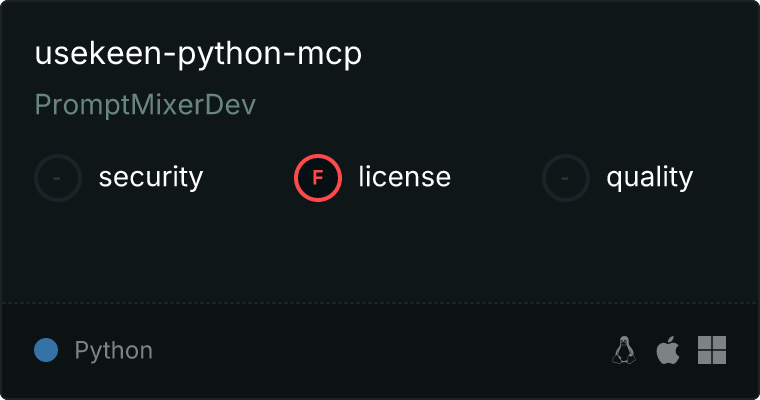Click the letter F in the license badge
760x400 pixels.
pyautogui.click(x=318, y=178)
